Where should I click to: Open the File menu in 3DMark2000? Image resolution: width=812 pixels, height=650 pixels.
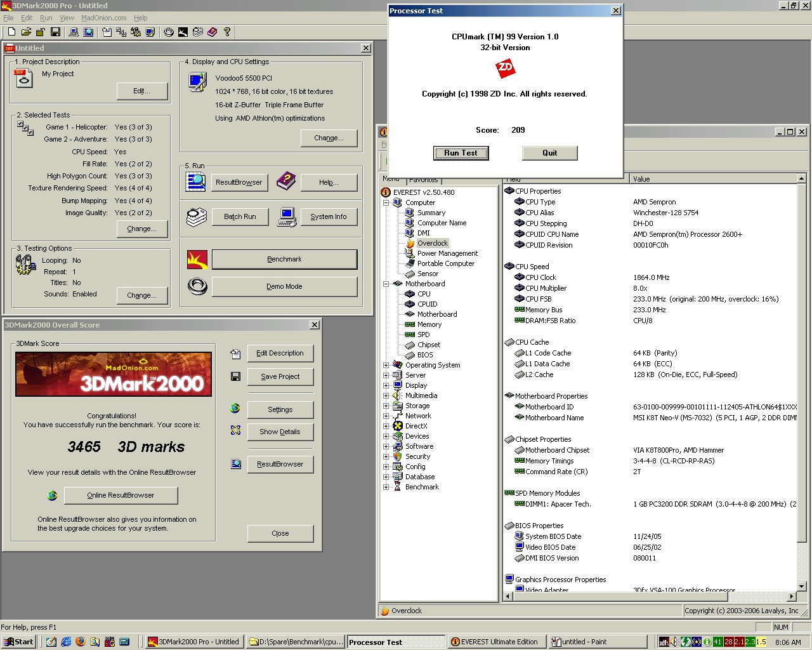pyautogui.click(x=8, y=18)
